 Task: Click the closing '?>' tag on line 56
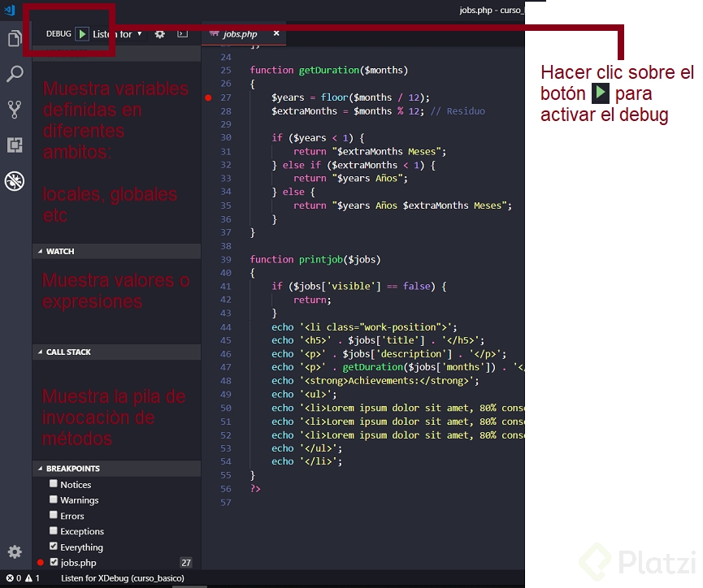click(x=255, y=488)
